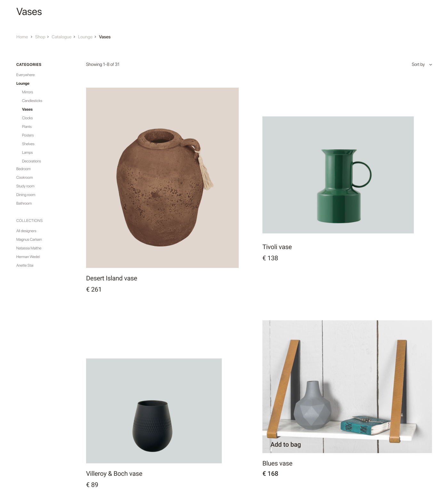View the black Villeroy & Boch vase photo
The width and height of the screenshot is (448, 502).
[154, 411]
